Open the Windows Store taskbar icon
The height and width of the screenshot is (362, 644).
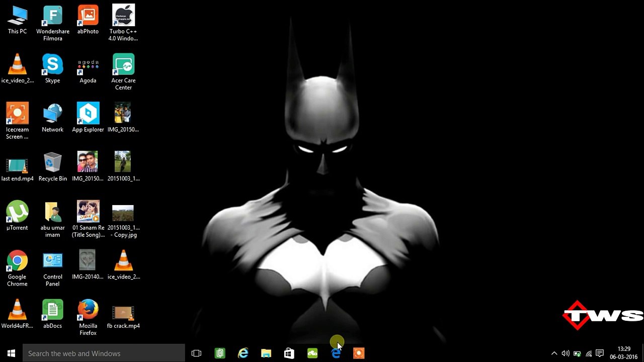coord(289,353)
